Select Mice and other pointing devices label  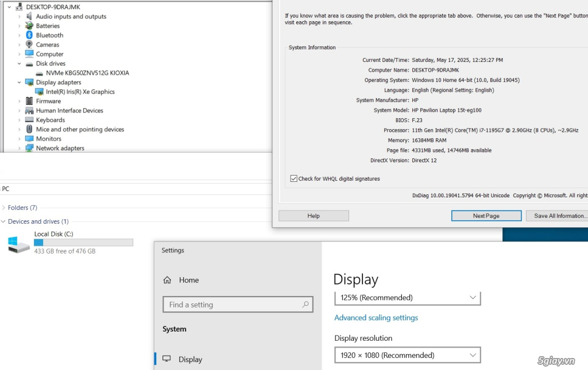click(x=80, y=129)
